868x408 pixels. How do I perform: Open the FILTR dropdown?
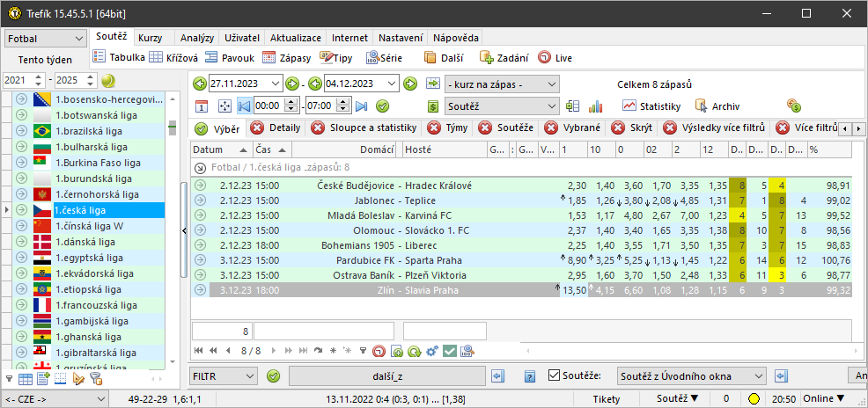[222, 376]
